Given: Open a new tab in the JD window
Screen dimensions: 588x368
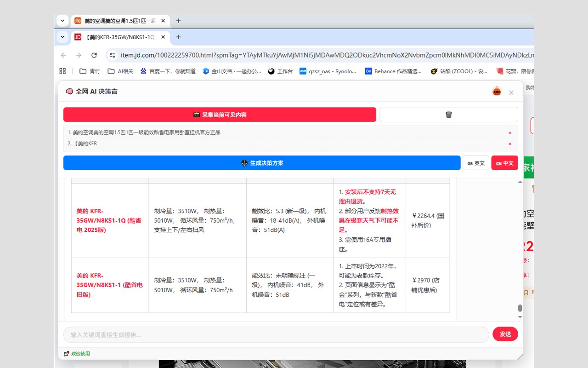Looking at the screenshot, I should coord(179,37).
